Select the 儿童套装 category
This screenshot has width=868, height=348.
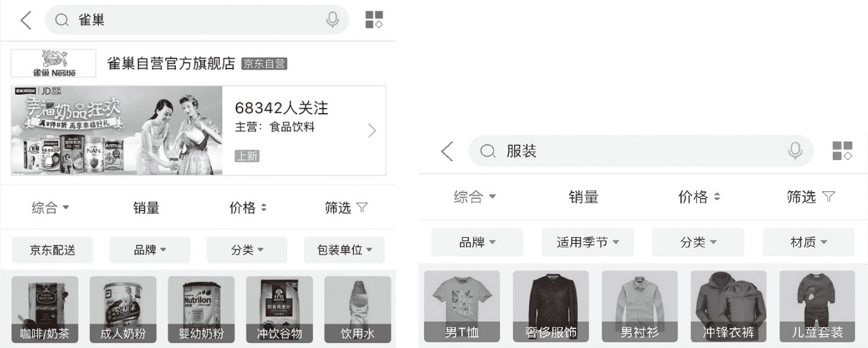point(818,306)
